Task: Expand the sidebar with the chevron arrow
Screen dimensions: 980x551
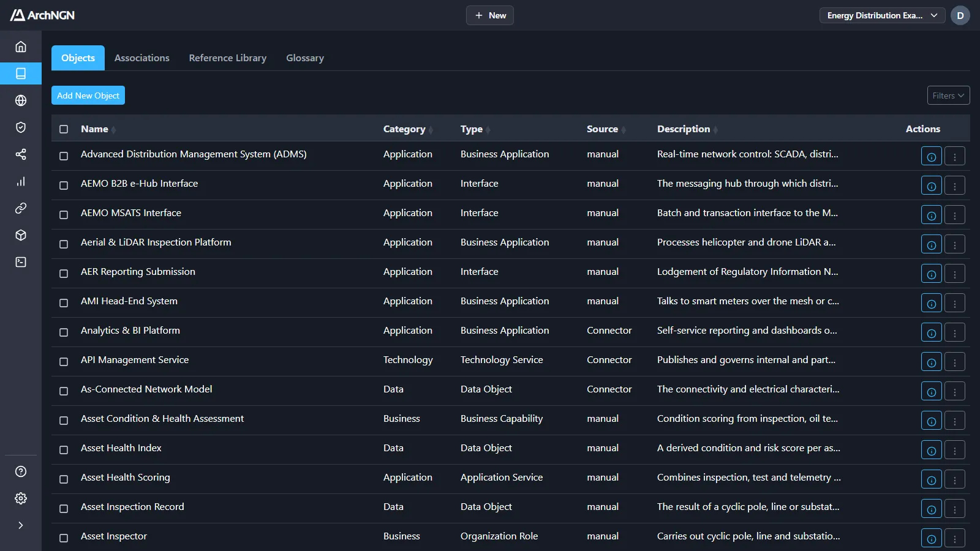Action: 21,525
